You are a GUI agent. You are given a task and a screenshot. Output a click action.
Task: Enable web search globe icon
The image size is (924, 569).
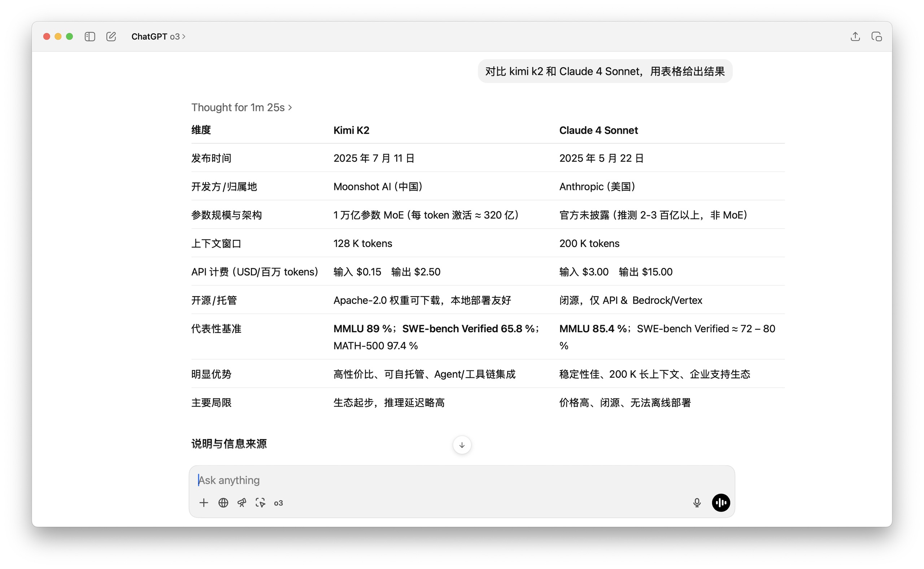coord(223,503)
